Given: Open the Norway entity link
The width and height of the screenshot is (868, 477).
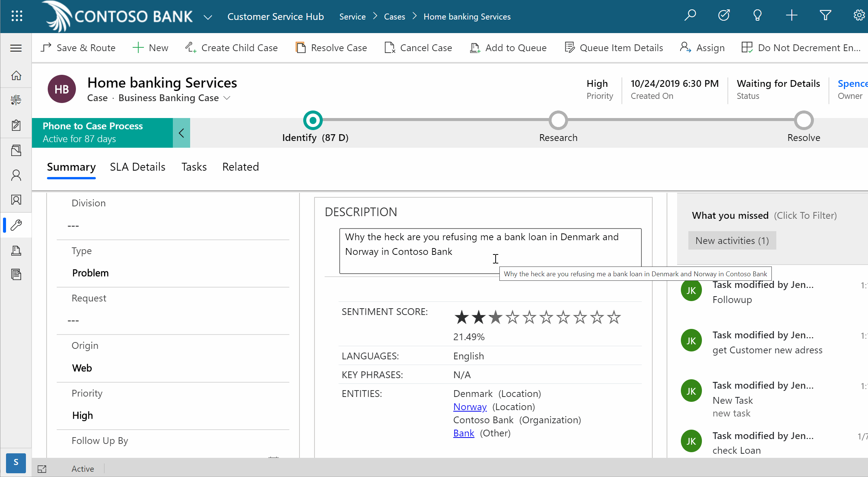Looking at the screenshot, I should (x=470, y=407).
